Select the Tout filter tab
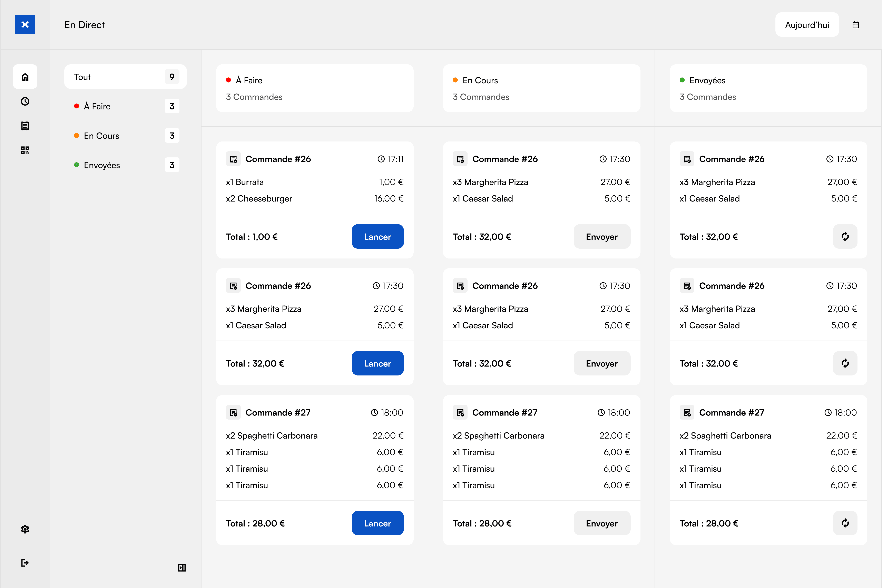This screenshot has width=882, height=588. [x=125, y=77]
